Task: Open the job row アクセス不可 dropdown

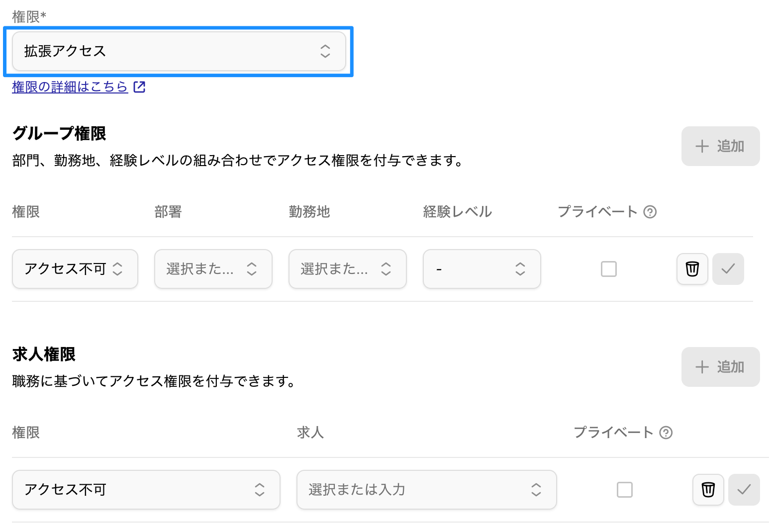Action: (x=146, y=490)
